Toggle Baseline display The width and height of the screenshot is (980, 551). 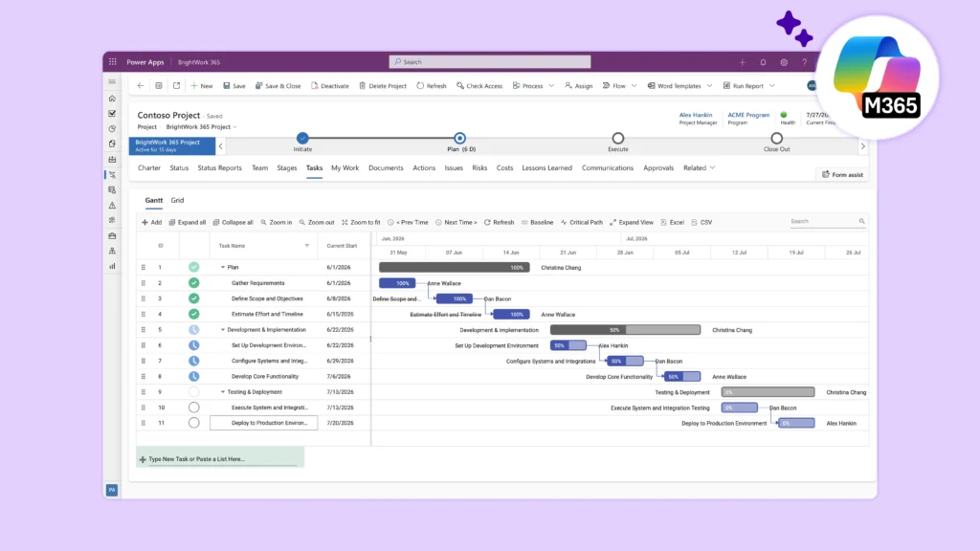tap(537, 222)
